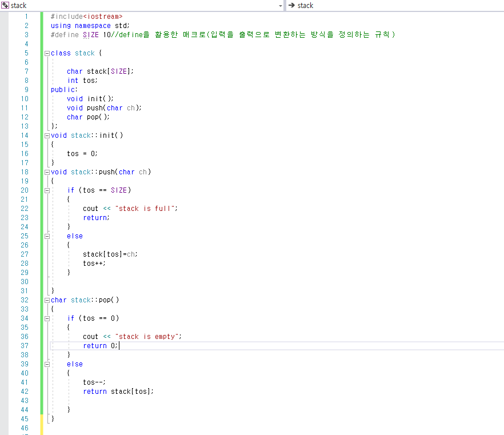Collapse the void stack::init() function
Screen dimensions: 504x435
47,135
